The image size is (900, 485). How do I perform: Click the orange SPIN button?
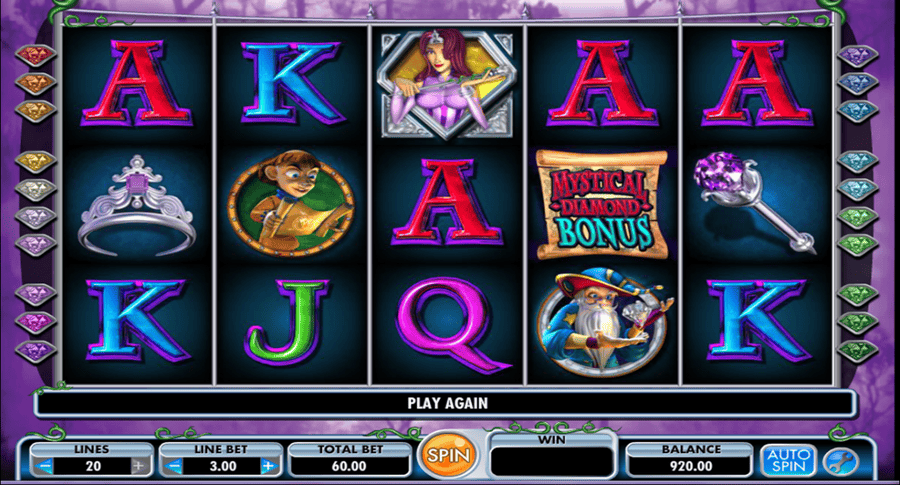449,455
